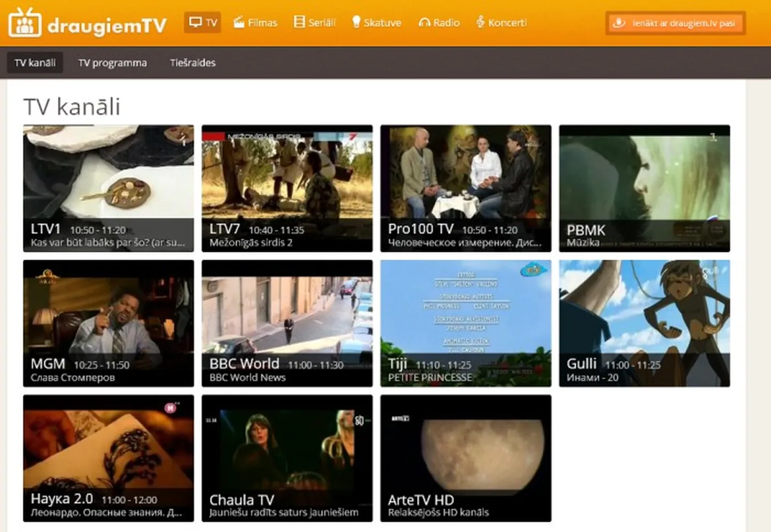Click the login button's user icon
Image resolution: width=771 pixels, height=532 pixels.
pyautogui.click(x=619, y=23)
